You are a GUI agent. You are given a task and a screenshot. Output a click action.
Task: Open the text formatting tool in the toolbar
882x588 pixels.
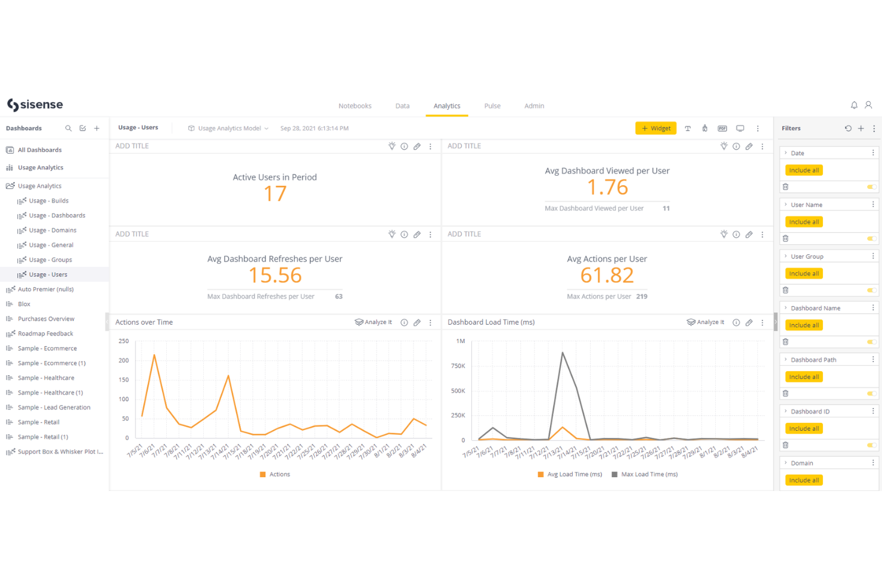pyautogui.click(x=688, y=128)
